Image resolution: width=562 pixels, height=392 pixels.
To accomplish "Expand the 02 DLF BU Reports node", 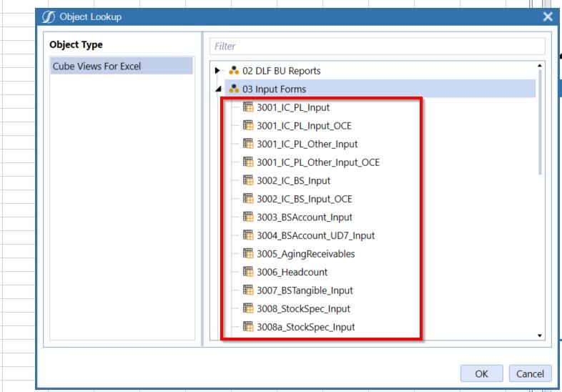I will coord(217,71).
